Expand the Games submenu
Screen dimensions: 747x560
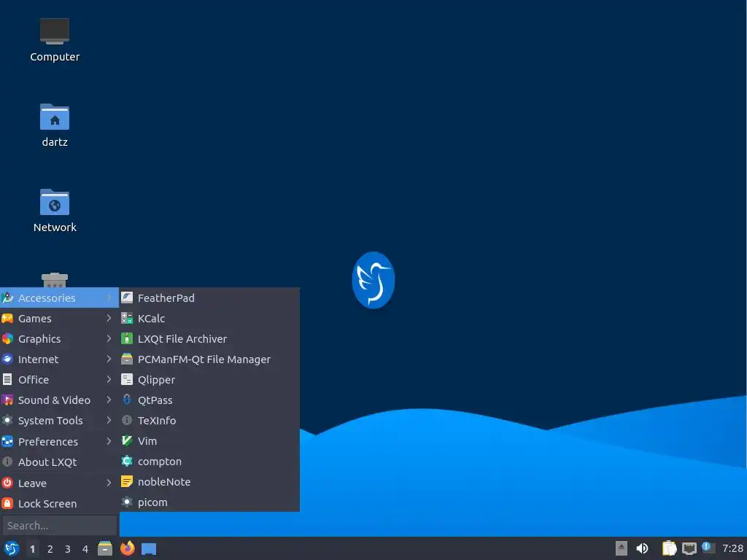click(59, 319)
